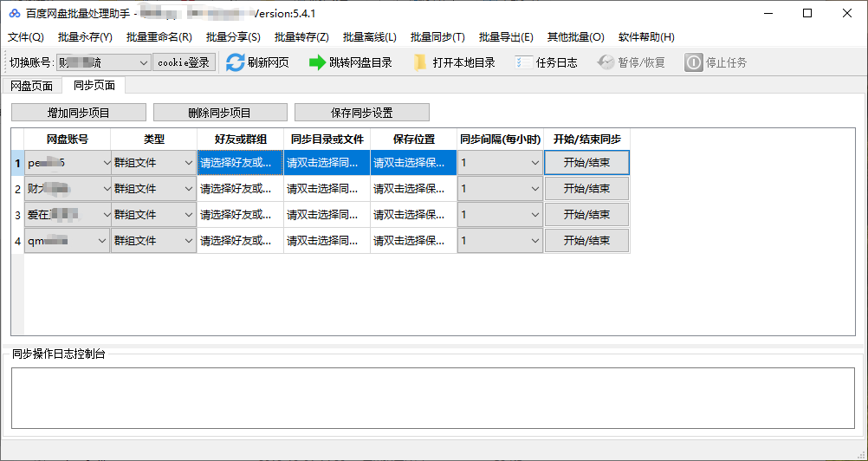The height and width of the screenshot is (461, 868).
Task: Expand row 2 网盘账号 dropdown
Action: pyautogui.click(x=68, y=189)
